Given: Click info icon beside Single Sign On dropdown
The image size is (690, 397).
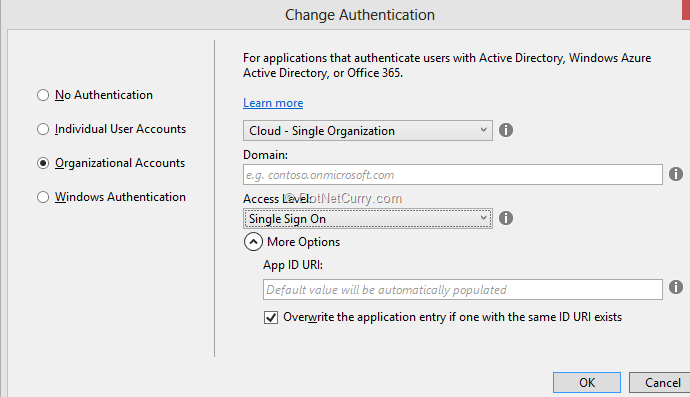Looking at the screenshot, I should pos(506,218).
